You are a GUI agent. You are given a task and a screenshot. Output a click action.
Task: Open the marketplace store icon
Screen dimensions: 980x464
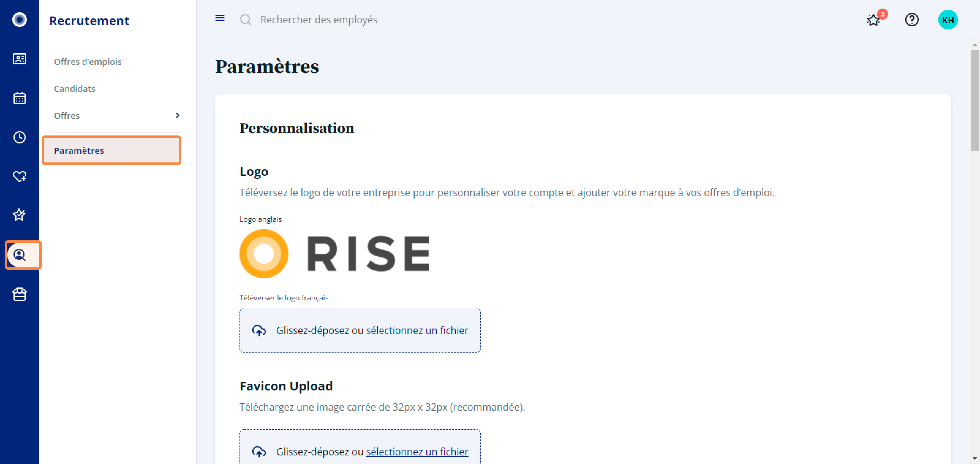tap(19, 294)
